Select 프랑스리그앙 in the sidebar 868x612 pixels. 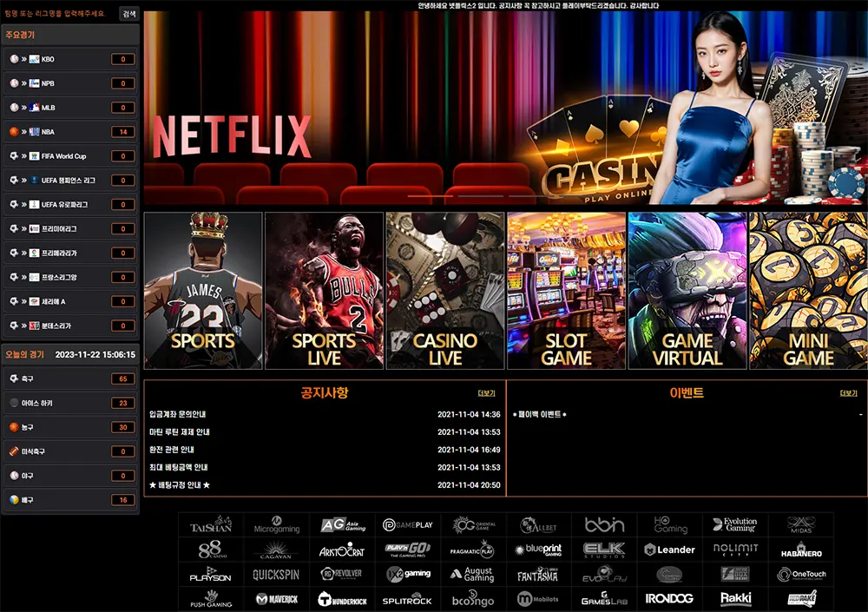[70, 278]
